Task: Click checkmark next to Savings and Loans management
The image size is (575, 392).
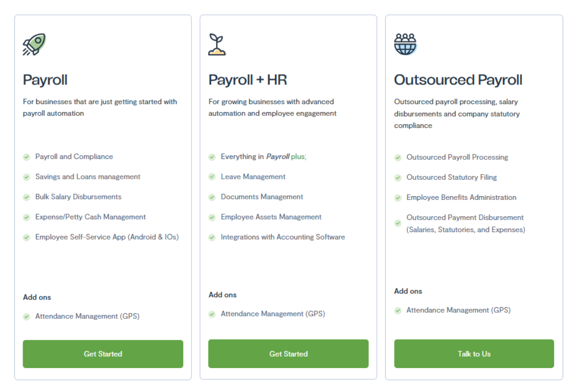Action: [27, 177]
